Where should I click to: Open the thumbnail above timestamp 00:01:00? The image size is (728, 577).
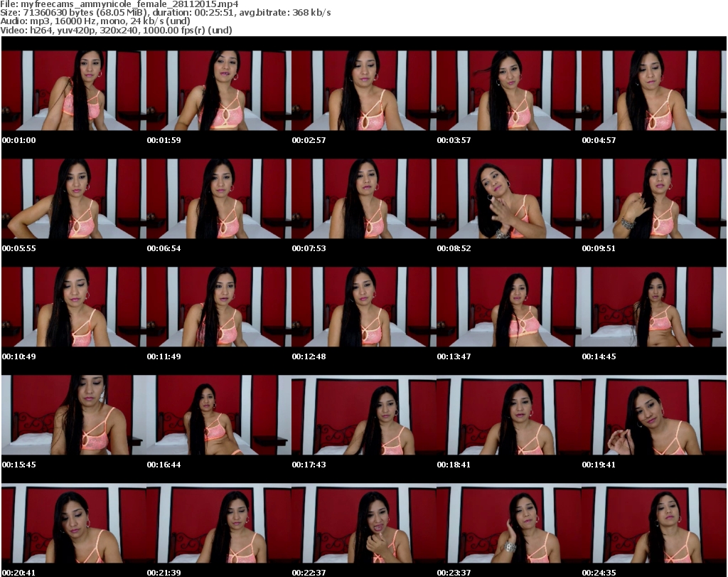point(74,90)
